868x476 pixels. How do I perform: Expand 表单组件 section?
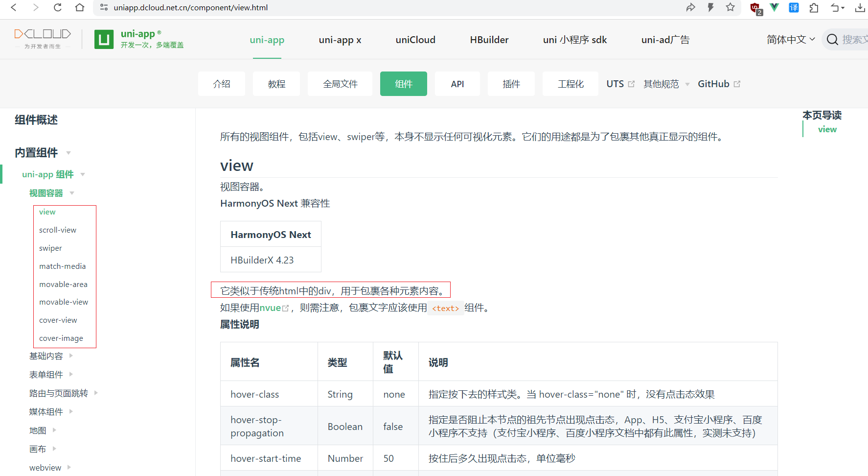[51, 375]
